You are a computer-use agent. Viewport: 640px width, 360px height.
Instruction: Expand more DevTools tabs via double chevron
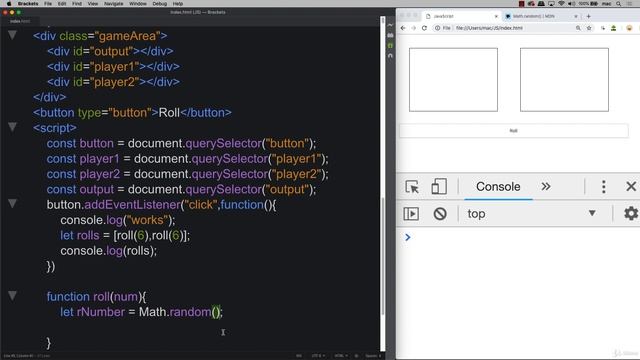546,187
